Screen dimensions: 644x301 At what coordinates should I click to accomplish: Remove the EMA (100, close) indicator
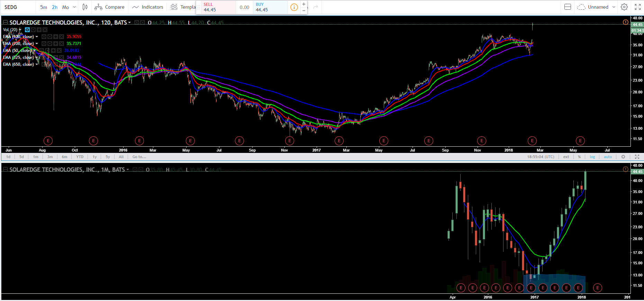62,37
